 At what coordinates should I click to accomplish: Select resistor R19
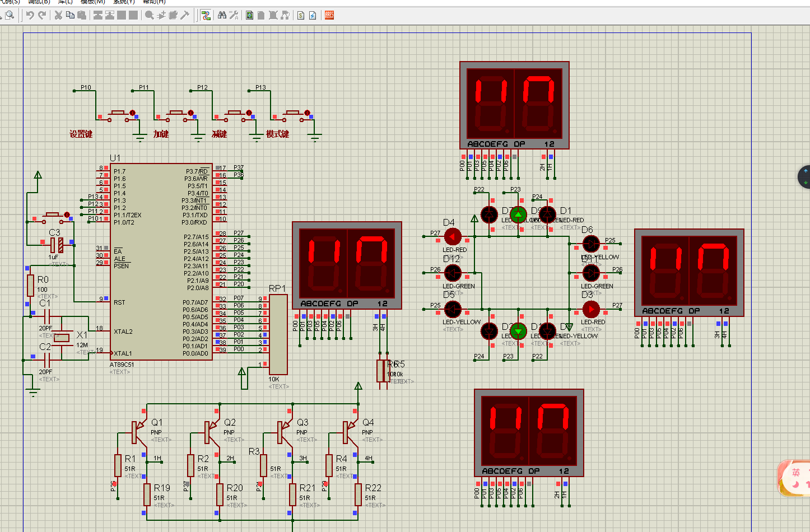click(x=147, y=494)
